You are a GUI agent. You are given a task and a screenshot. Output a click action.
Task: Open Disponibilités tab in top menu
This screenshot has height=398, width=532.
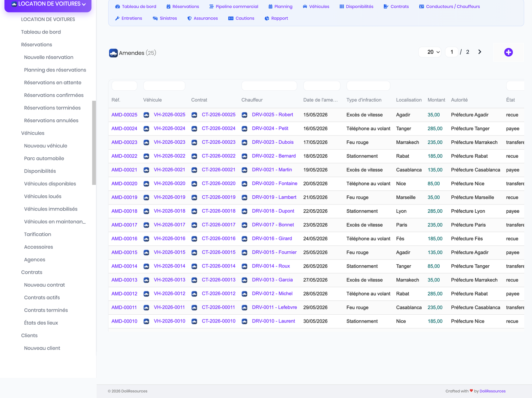point(356,7)
